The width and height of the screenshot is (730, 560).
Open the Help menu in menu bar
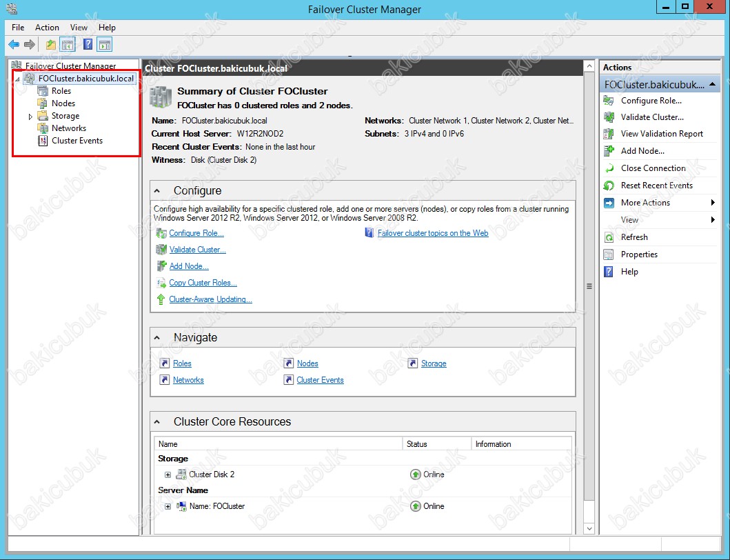point(107,28)
